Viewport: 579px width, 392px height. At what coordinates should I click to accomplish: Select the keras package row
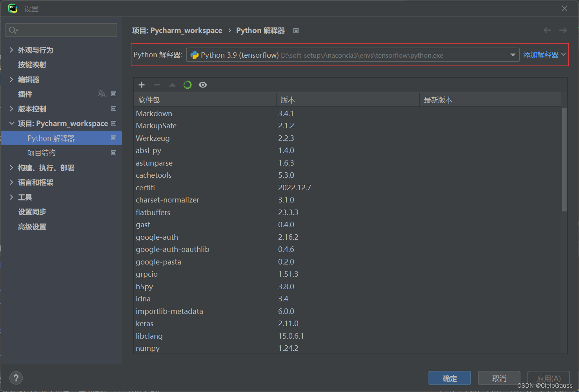point(348,323)
